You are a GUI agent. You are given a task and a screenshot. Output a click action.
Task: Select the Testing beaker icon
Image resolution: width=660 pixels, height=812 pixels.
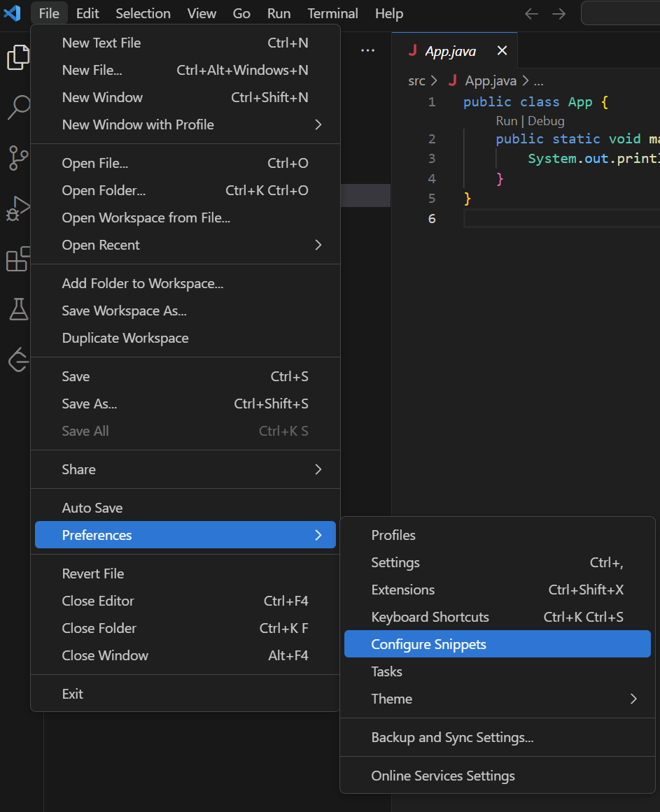pyautogui.click(x=17, y=310)
